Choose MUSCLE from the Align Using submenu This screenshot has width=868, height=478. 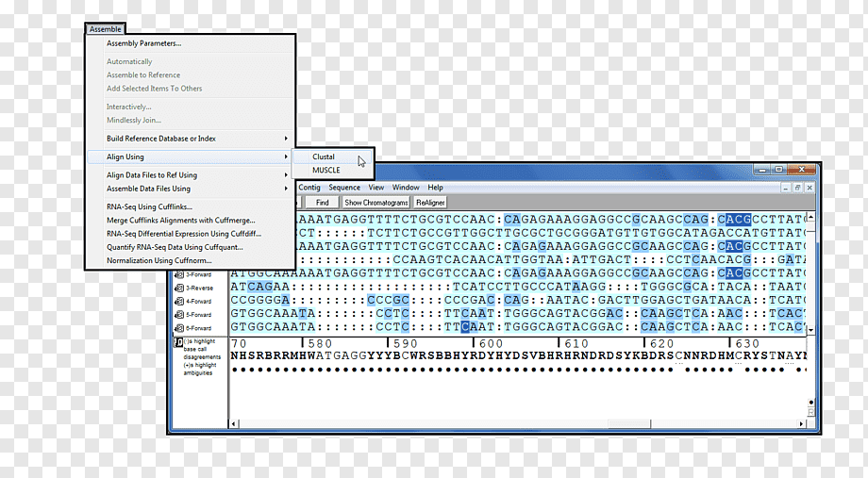326,170
